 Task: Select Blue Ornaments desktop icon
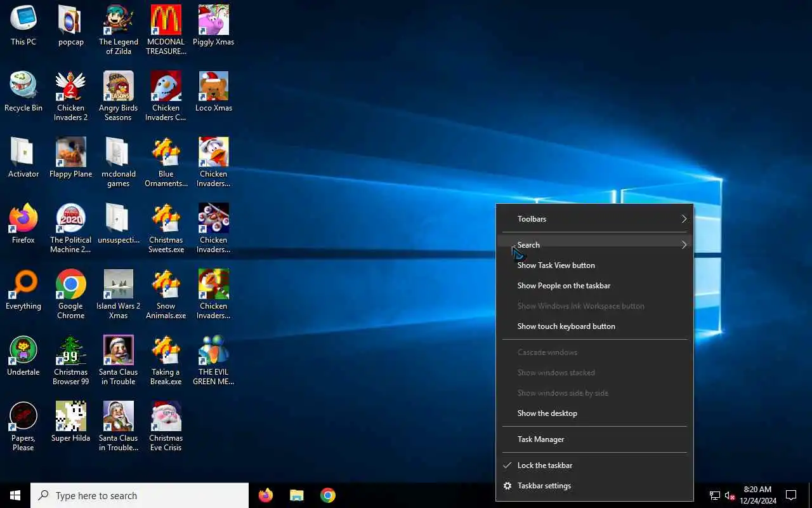(166, 162)
